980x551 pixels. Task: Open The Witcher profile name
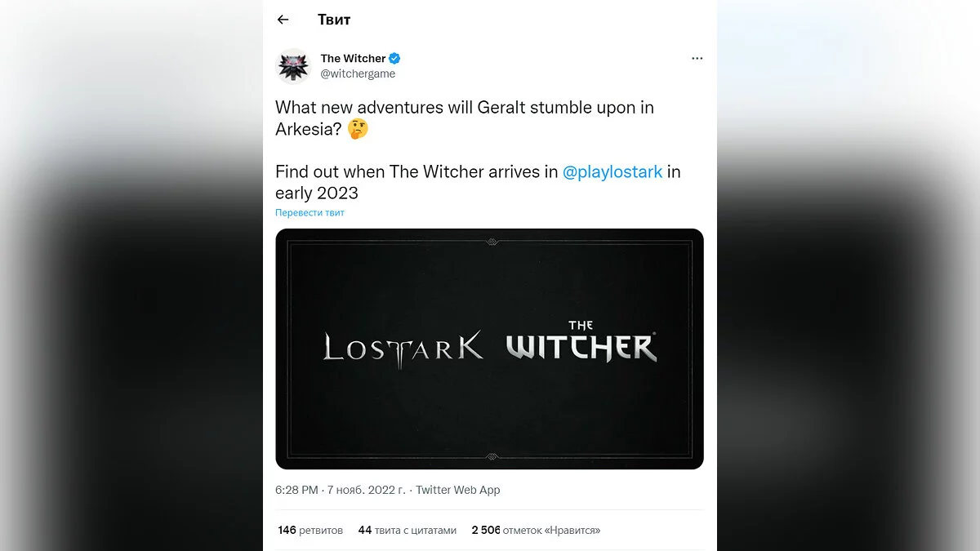(353, 59)
